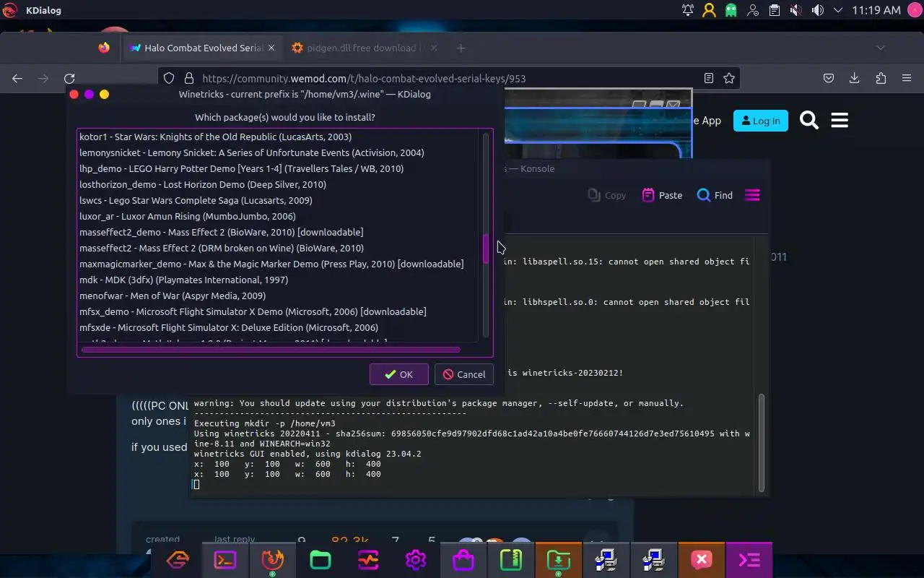Open the archive manager taskbar icon
Screen dimensions: 924x578
(510, 560)
